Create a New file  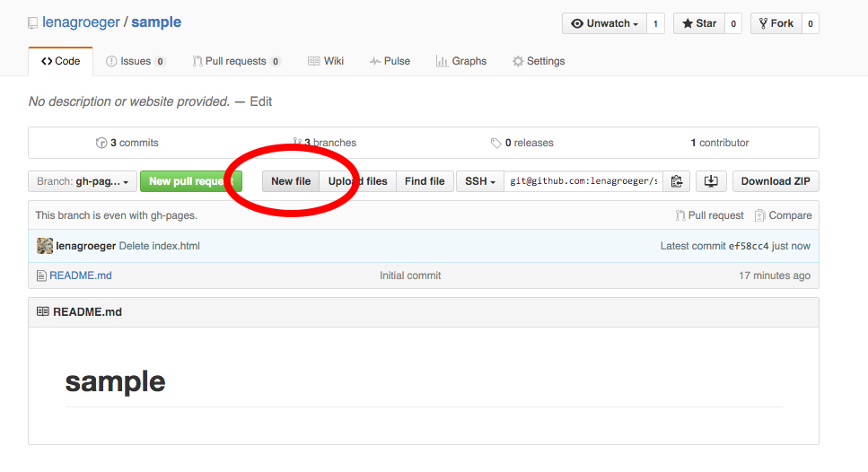pos(291,181)
